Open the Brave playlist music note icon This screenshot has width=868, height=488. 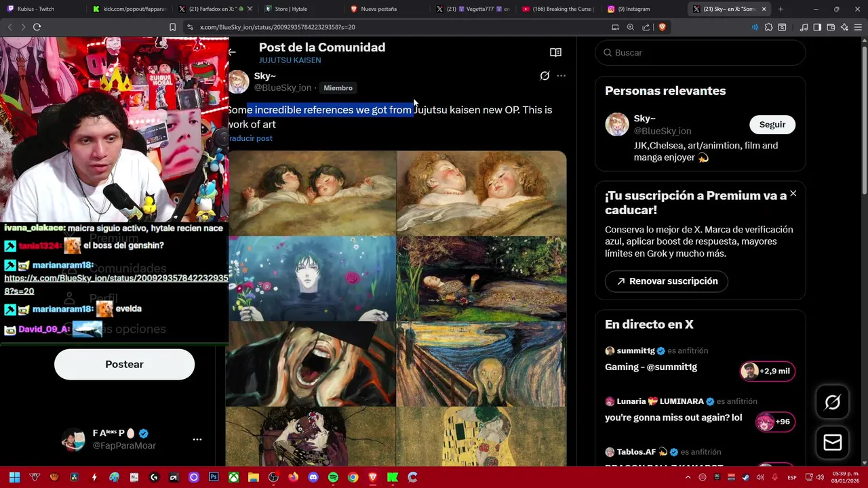804,27
